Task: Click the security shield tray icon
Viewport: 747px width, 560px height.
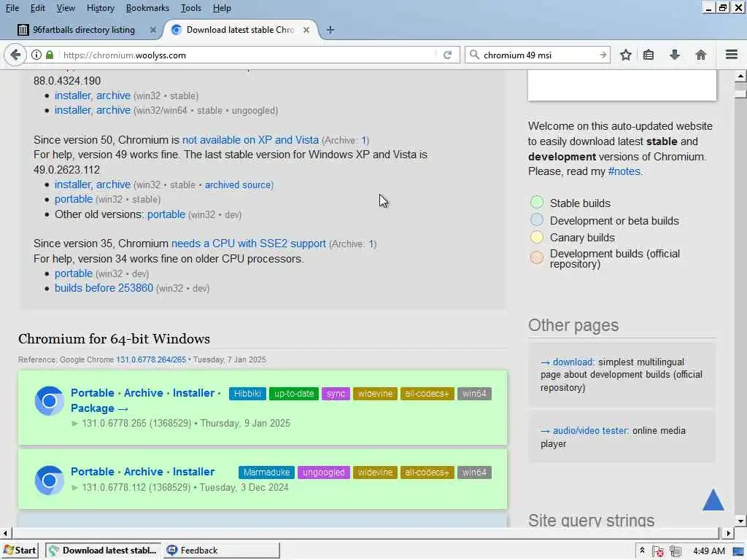Action: coord(659,551)
